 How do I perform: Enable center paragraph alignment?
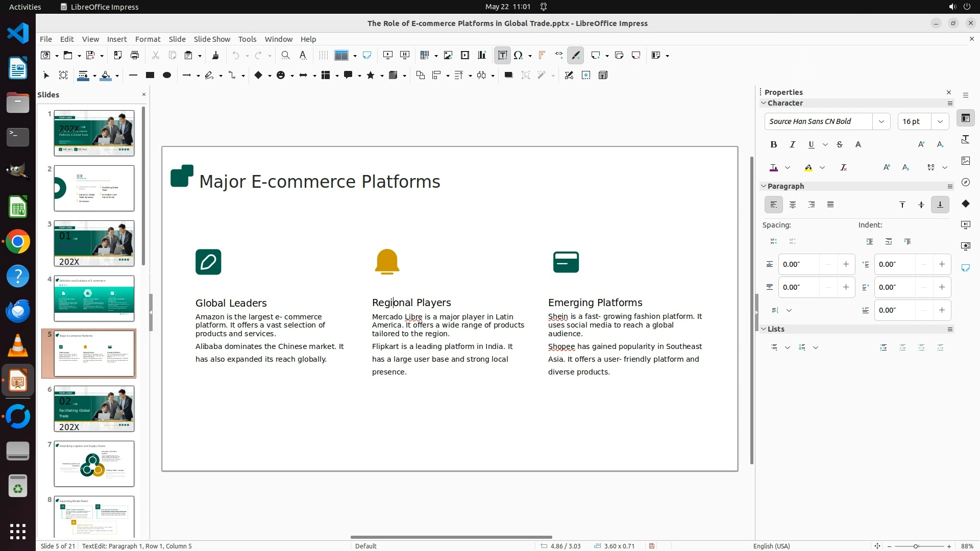pos(793,205)
